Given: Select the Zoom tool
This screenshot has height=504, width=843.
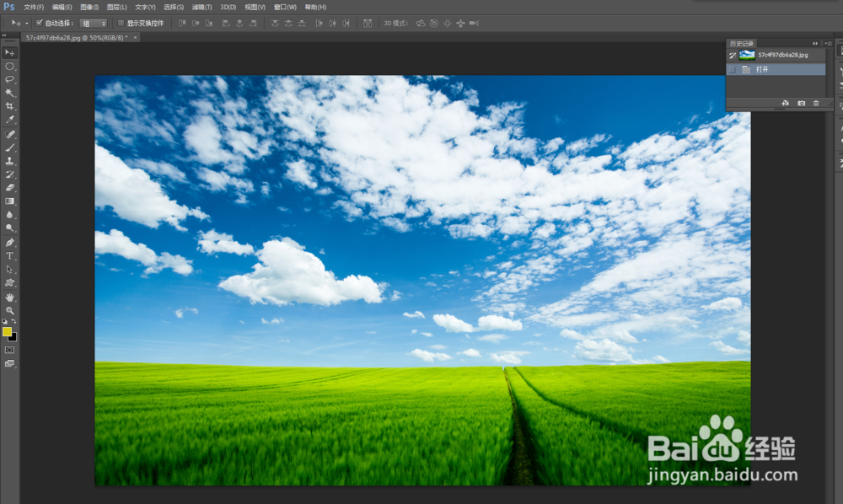Looking at the screenshot, I should 10,309.
